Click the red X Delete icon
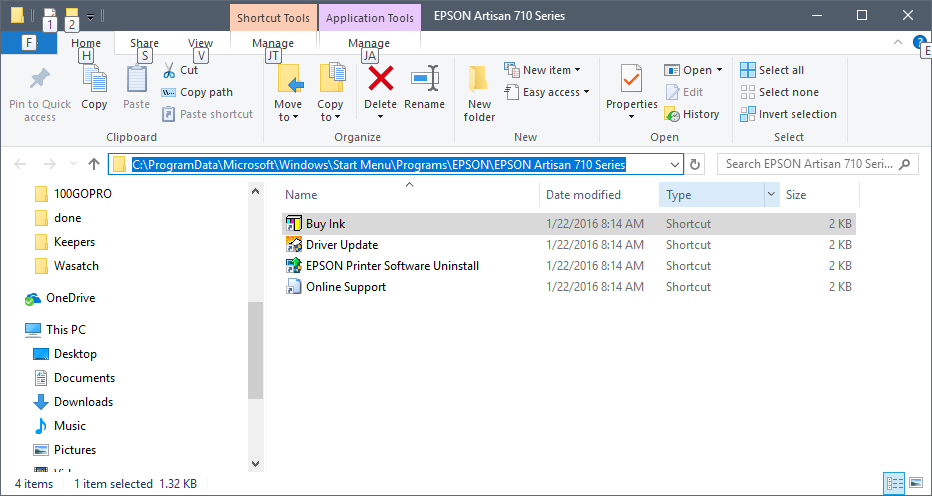 click(380, 79)
